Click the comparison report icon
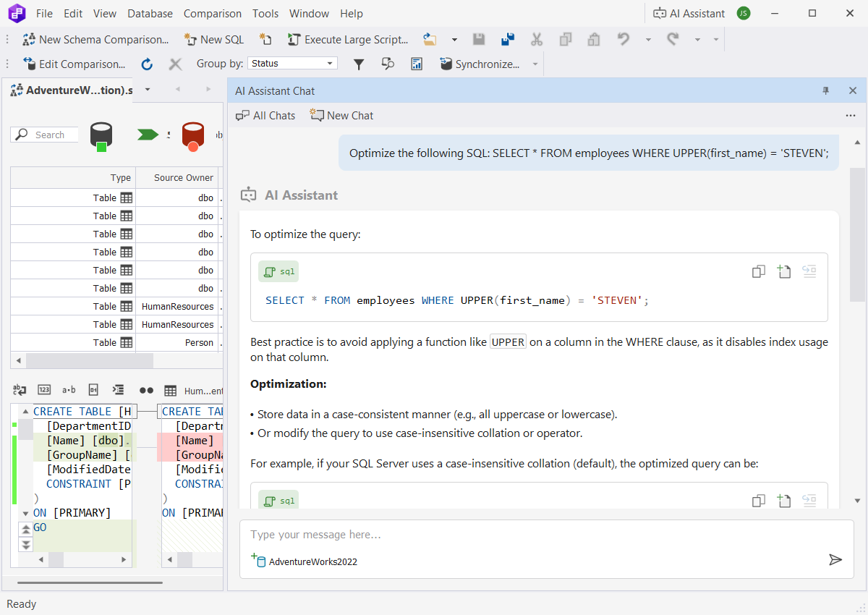Image resolution: width=868 pixels, height=615 pixels. pyautogui.click(x=417, y=64)
